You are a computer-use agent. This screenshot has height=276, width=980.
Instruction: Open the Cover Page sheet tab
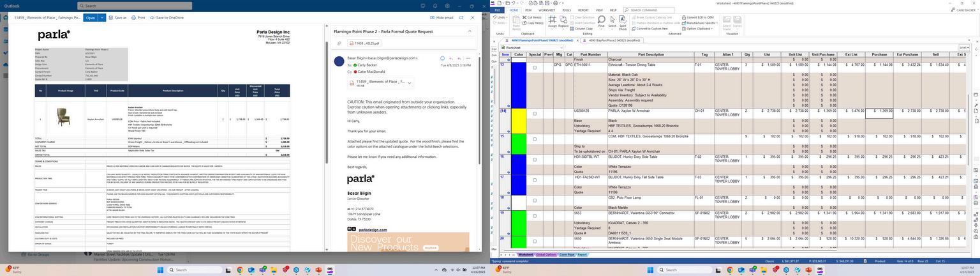[567, 255]
